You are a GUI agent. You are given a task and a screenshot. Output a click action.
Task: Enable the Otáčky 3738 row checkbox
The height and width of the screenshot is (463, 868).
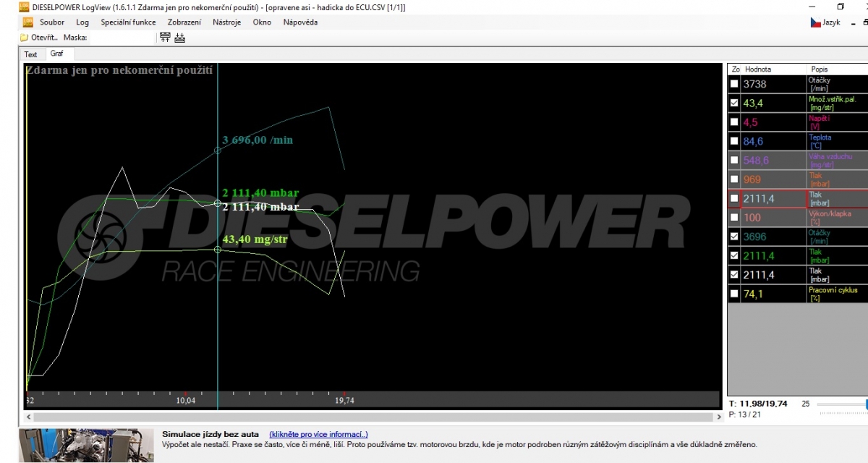coord(734,84)
